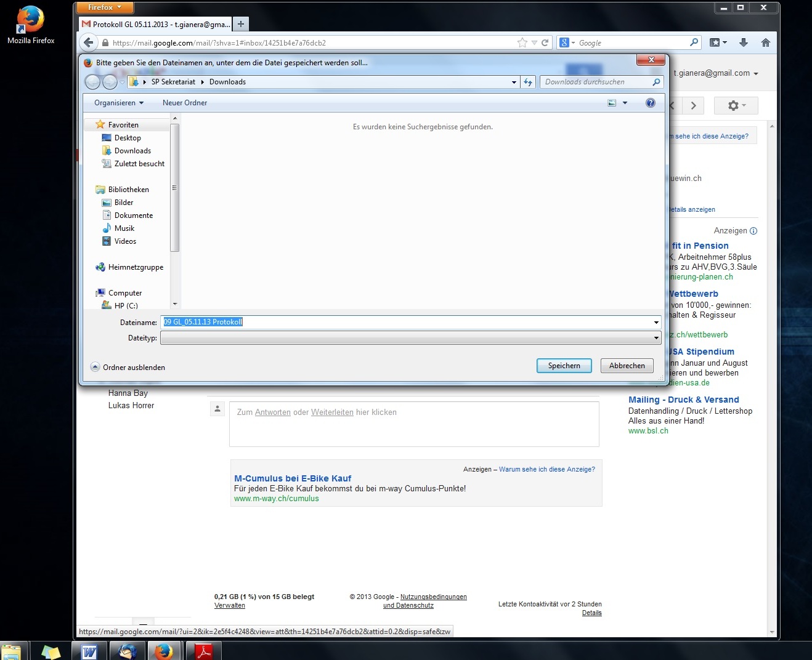Open Adobe Reader from the taskbar
This screenshot has width=812, height=660.
(203, 651)
